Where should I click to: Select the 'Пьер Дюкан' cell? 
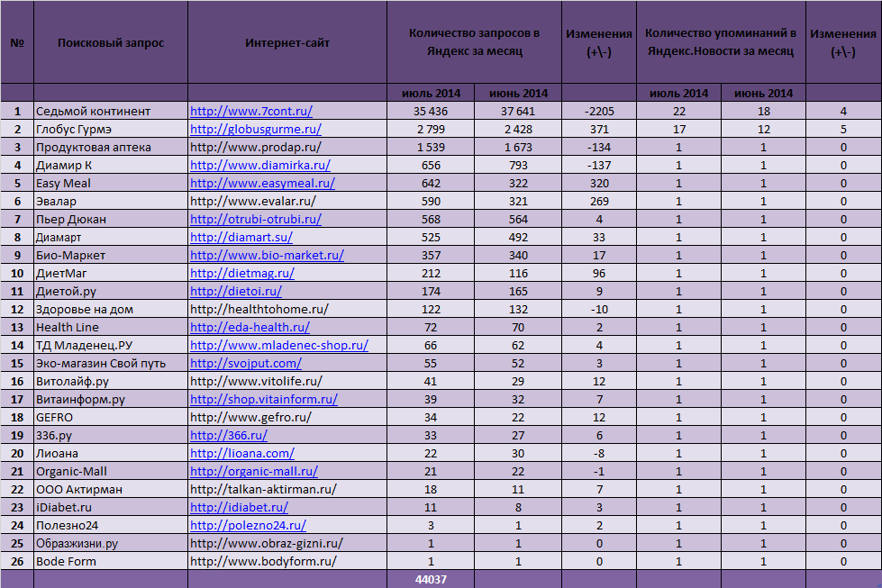tap(111, 219)
